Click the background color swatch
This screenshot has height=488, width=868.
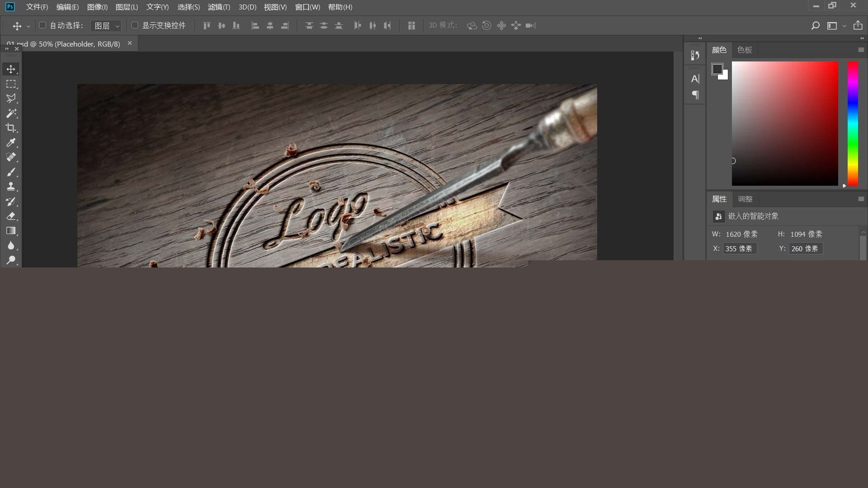coord(725,76)
